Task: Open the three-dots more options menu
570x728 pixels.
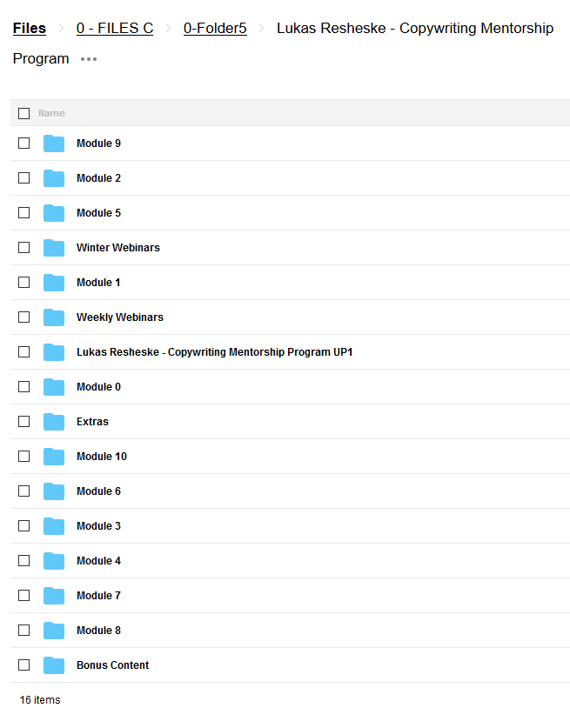Action: pos(89,59)
